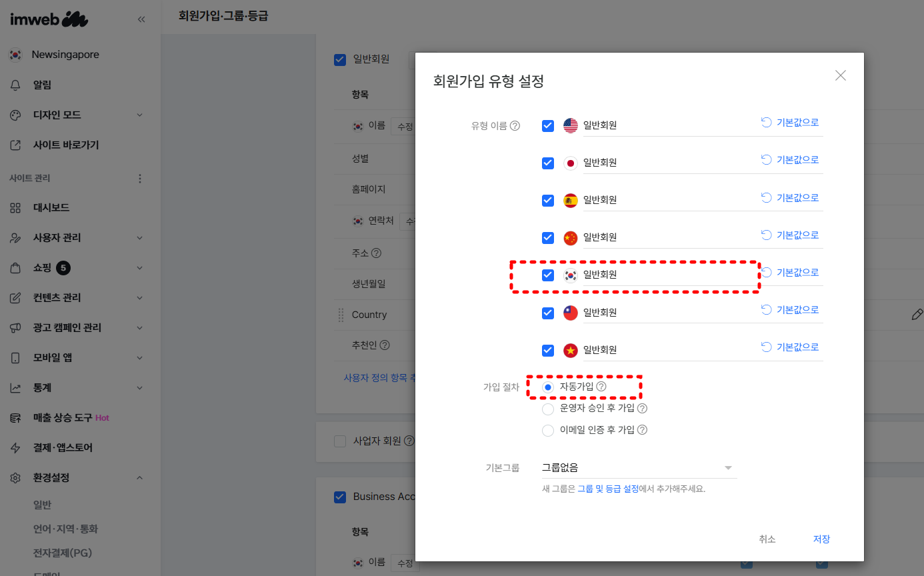The image size is (924, 576).
Task: Click help icon next to 주소
Action: [376, 253]
